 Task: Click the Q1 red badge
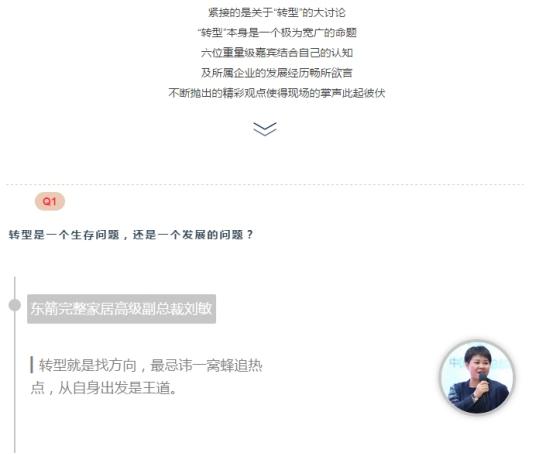(49, 201)
